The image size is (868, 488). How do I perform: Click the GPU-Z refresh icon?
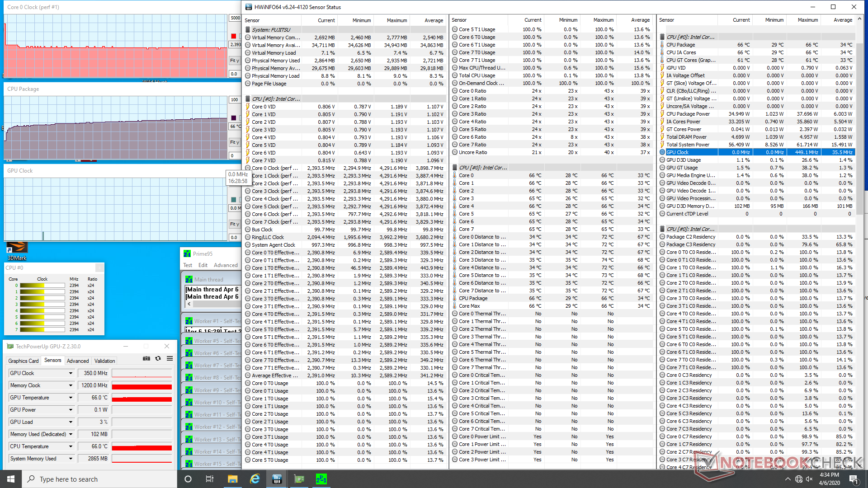click(x=158, y=359)
